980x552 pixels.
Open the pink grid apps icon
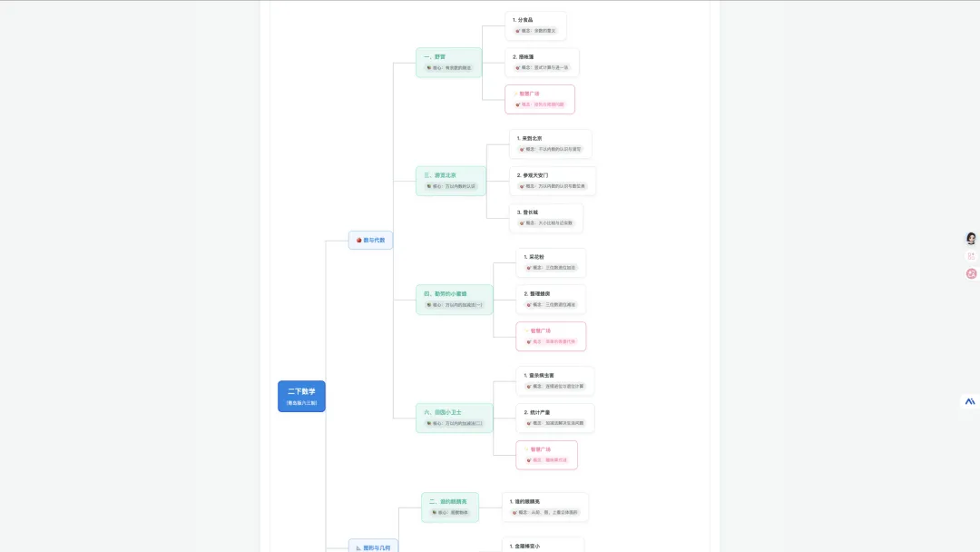coord(971,256)
